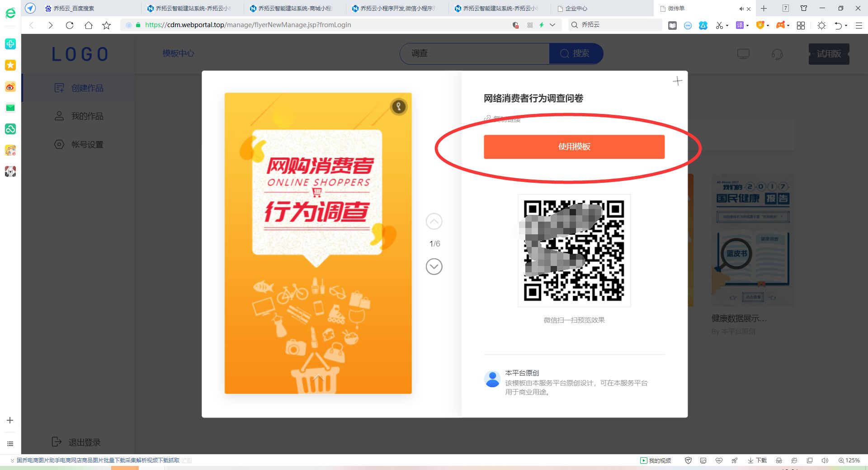Mute sound with speaker icon

click(x=825, y=461)
